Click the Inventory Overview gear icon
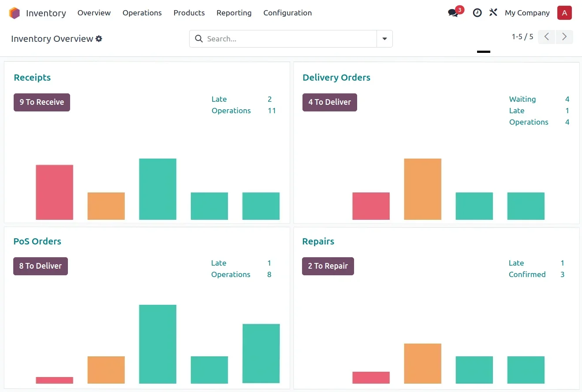This screenshot has width=582, height=392. pyautogui.click(x=99, y=39)
